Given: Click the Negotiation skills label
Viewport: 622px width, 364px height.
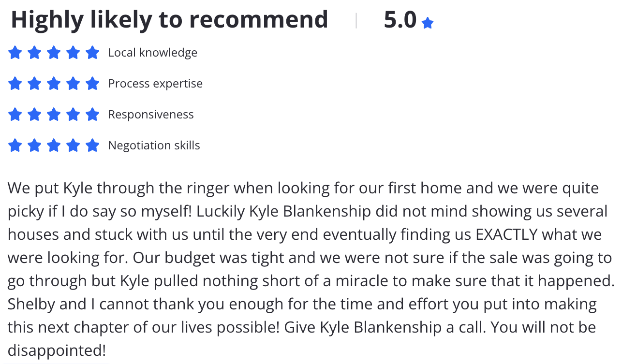Looking at the screenshot, I should [154, 146].
